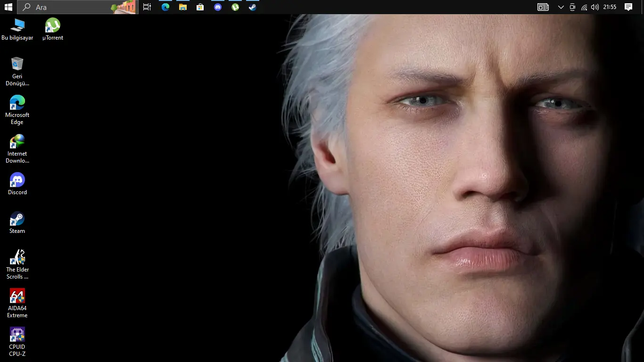644x362 pixels.
Task: Click the Meet Now tray icon
Action: (572, 7)
